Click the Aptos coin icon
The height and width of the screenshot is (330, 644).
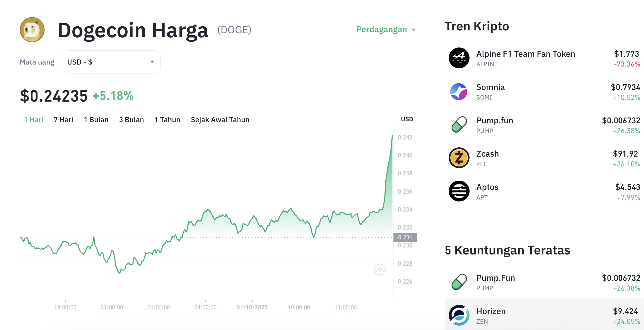coord(459,191)
